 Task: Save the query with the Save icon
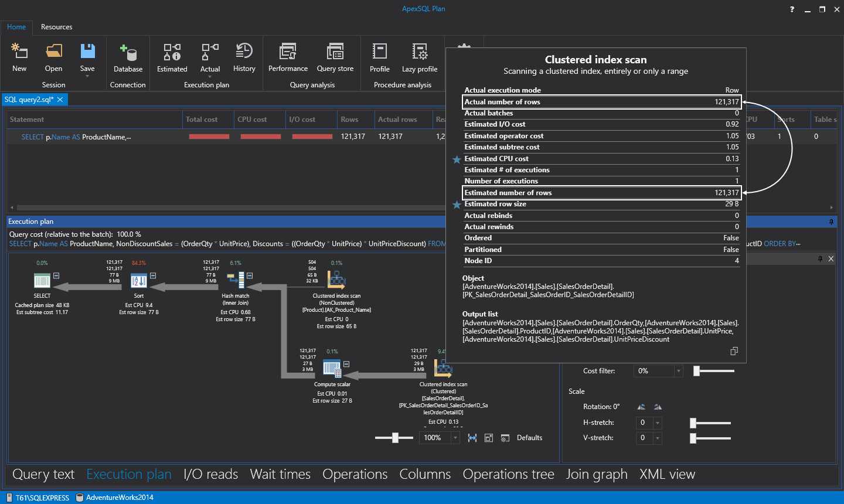87,51
